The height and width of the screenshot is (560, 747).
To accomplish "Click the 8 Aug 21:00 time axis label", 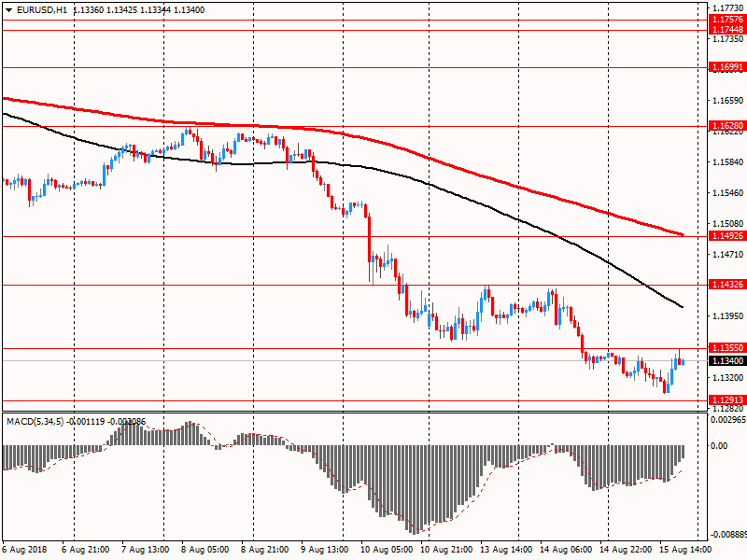I will [x=265, y=550].
